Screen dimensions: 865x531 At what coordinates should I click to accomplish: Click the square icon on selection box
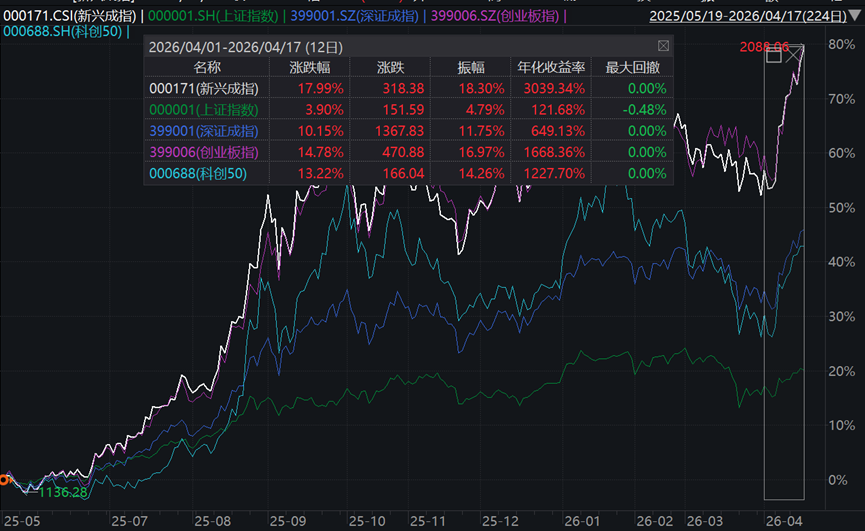click(773, 56)
